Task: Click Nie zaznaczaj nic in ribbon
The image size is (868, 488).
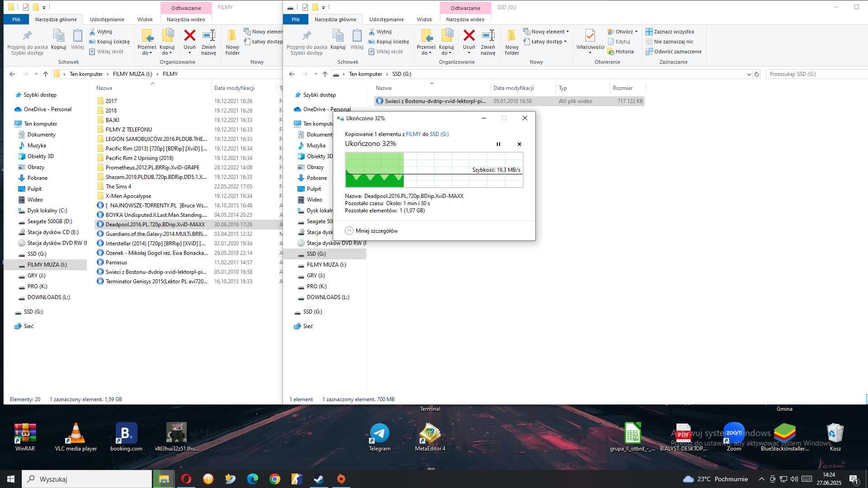Action: point(670,42)
